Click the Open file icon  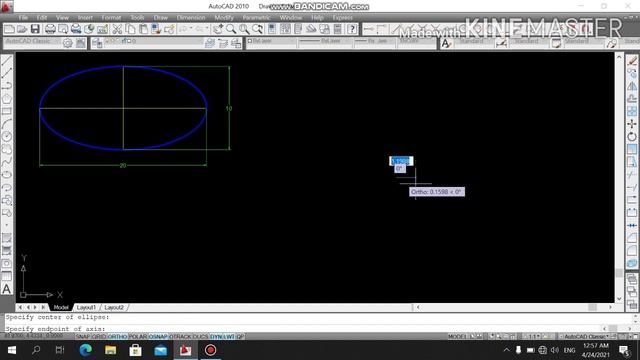[22, 29]
